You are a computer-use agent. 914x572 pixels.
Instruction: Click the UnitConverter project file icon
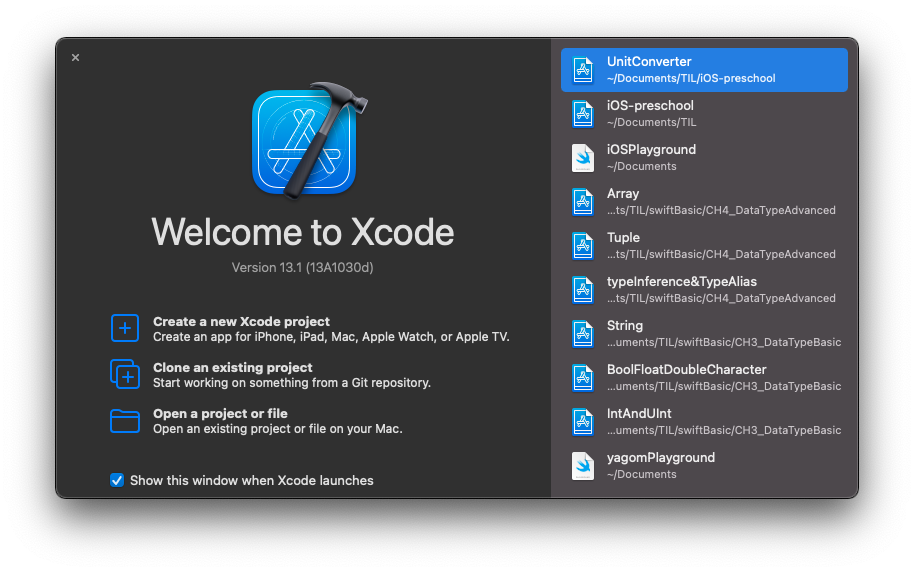tap(583, 70)
